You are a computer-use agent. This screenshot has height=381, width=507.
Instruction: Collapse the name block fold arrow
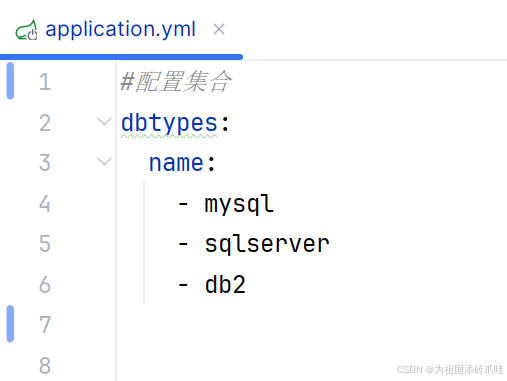(104, 162)
